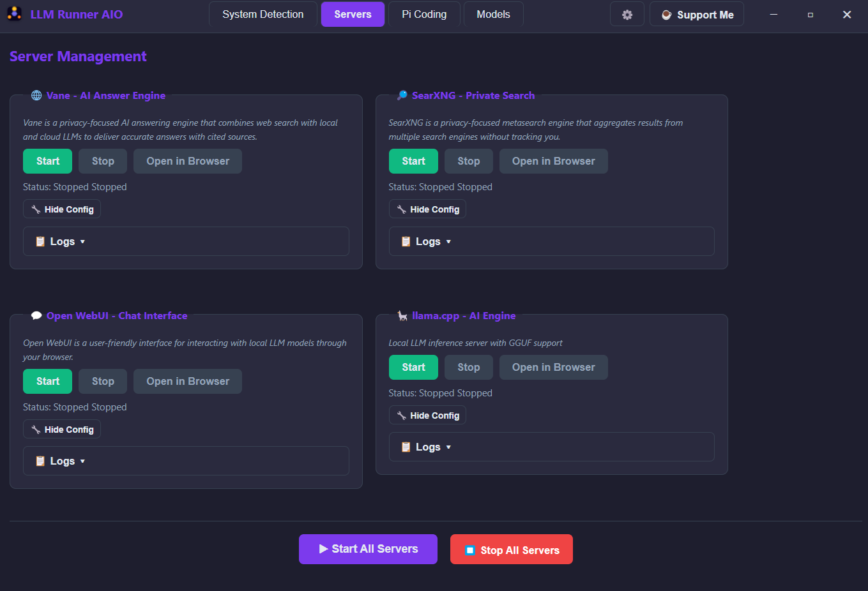Toggle Hide Config for Vane
Screen dimensions: 868x591
62,209
